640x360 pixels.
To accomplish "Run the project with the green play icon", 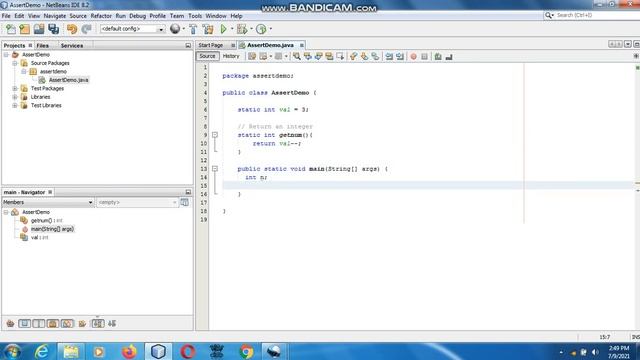I will tap(224, 29).
